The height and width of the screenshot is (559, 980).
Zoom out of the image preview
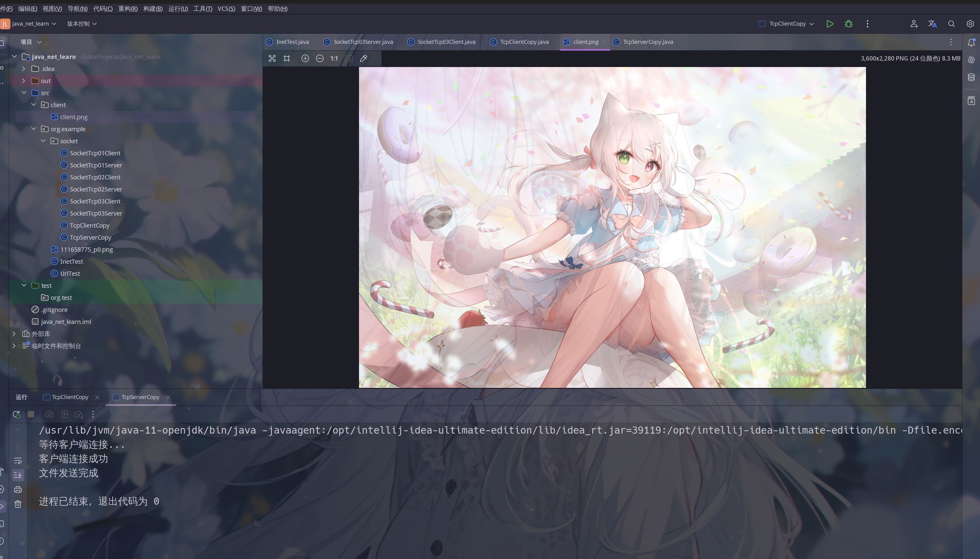coord(319,58)
